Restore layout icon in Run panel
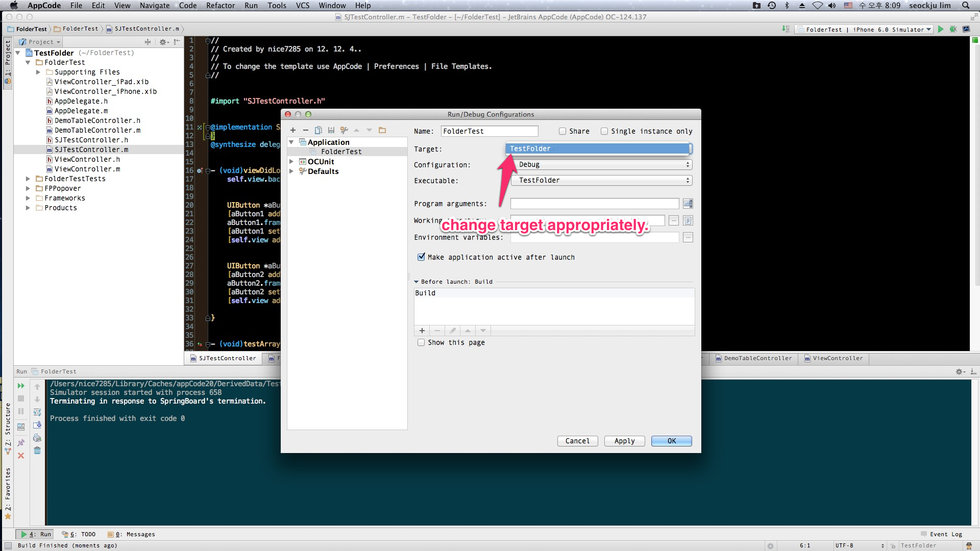Screen dimensions: 980x551 click(x=21, y=427)
